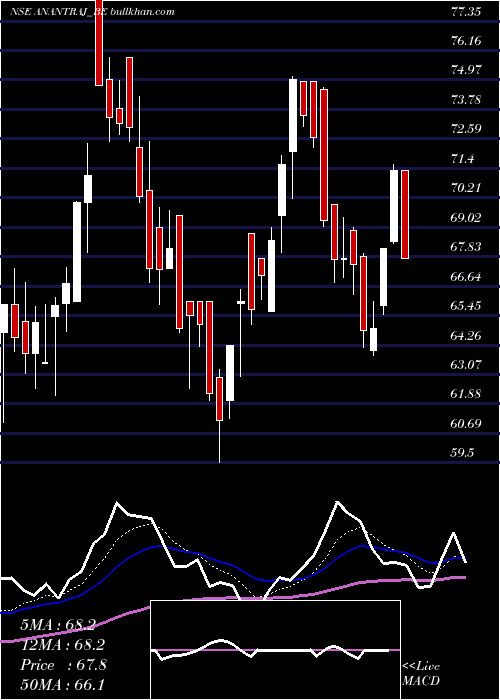The width and height of the screenshot is (500, 700).
Task: Click the 65.45 price axis label
Action: (466, 306)
